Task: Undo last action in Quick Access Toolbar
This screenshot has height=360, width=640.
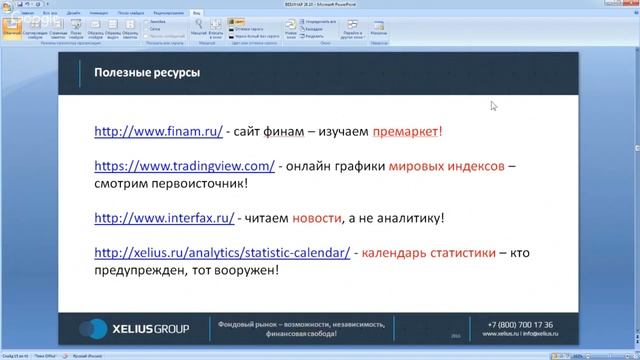Action: [x=28, y=4]
